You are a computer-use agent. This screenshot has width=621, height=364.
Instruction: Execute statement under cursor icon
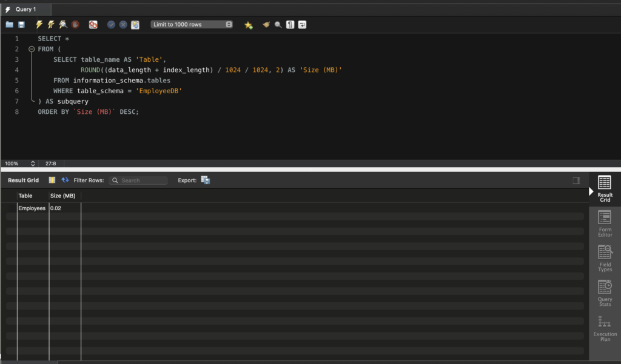pos(51,25)
